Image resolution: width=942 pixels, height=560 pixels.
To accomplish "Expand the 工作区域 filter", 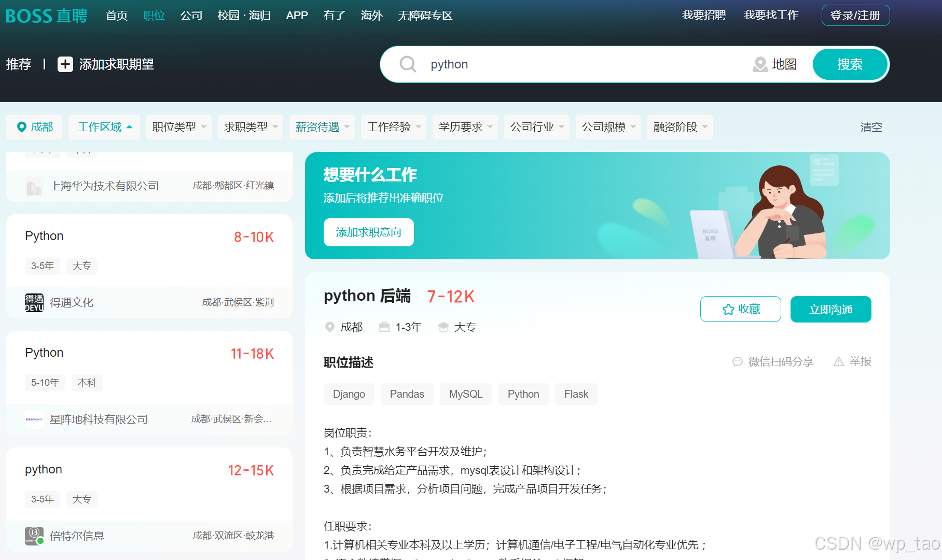I will 104,127.
